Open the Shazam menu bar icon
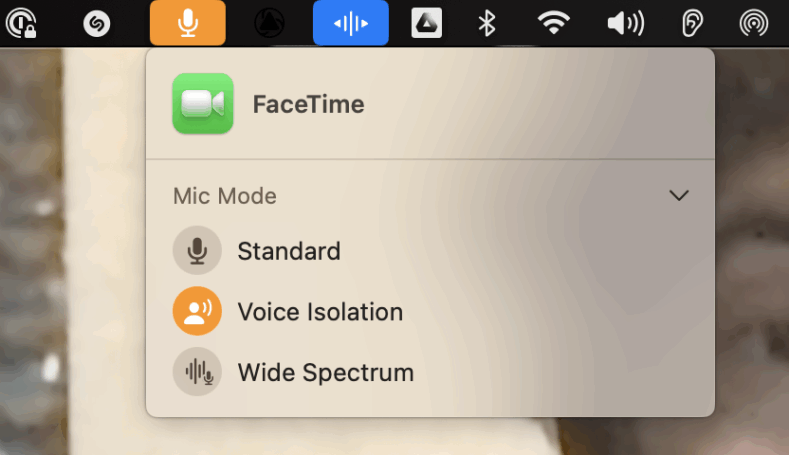Viewport: 789px width, 455px height. 97,23
